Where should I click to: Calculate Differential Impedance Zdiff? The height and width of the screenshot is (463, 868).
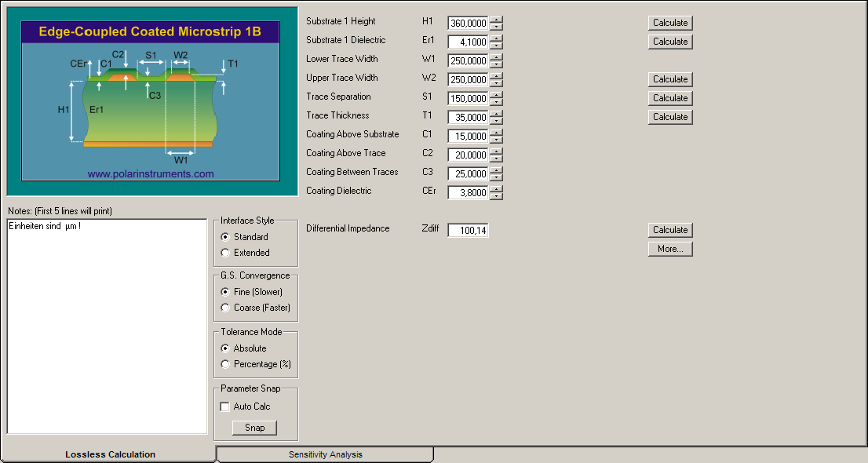click(670, 230)
